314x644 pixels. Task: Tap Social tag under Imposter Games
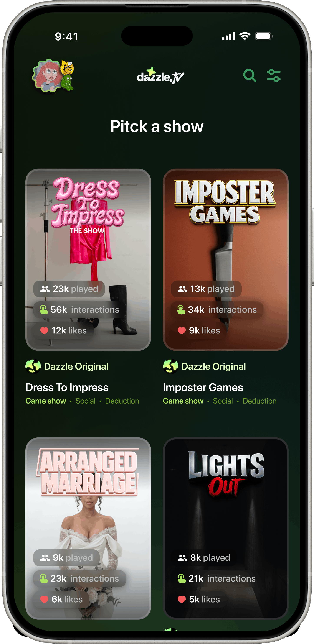[223, 401]
